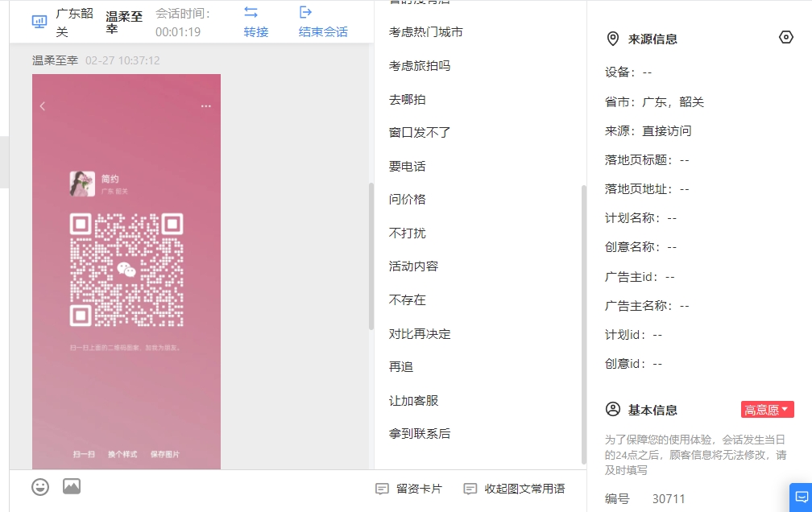This screenshot has width=812, height=512.
Task: Select quick phrase 要电话
Action: click(x=407, y=166)
